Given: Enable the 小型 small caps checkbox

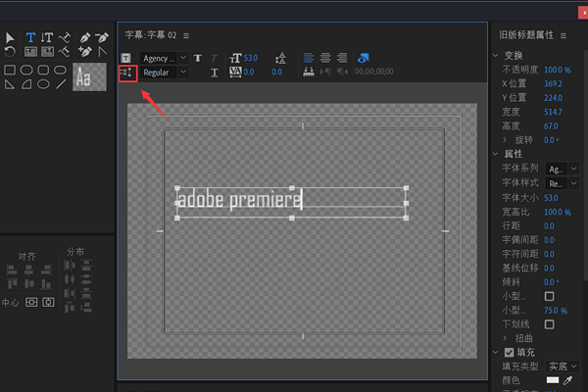Looking at the screenshot, I should (550, 296).
